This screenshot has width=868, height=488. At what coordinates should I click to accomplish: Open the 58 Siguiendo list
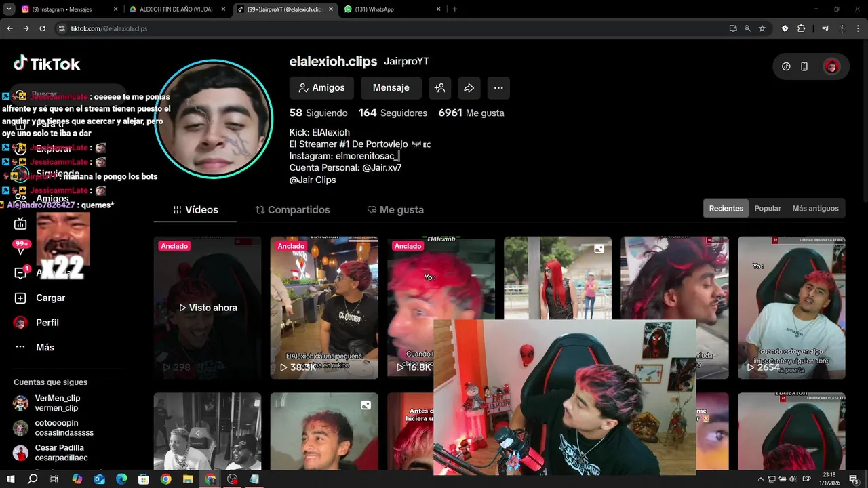[318, 113]
